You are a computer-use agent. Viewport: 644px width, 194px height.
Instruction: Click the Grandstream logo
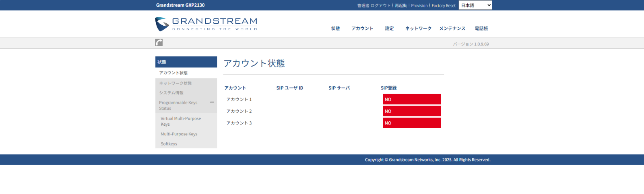pos(206,24)
